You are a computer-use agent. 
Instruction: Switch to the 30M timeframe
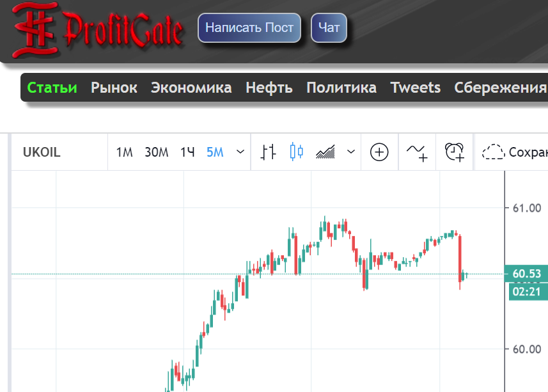[156, 152]
